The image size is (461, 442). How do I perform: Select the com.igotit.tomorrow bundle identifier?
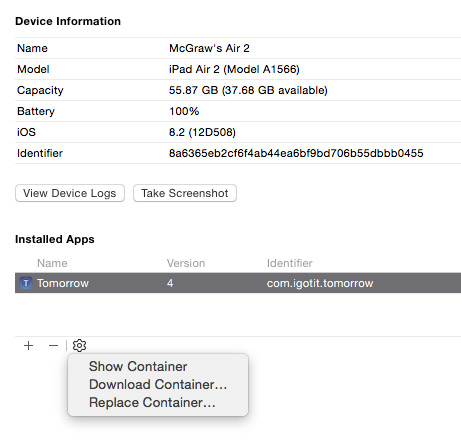tap(320, 283)
